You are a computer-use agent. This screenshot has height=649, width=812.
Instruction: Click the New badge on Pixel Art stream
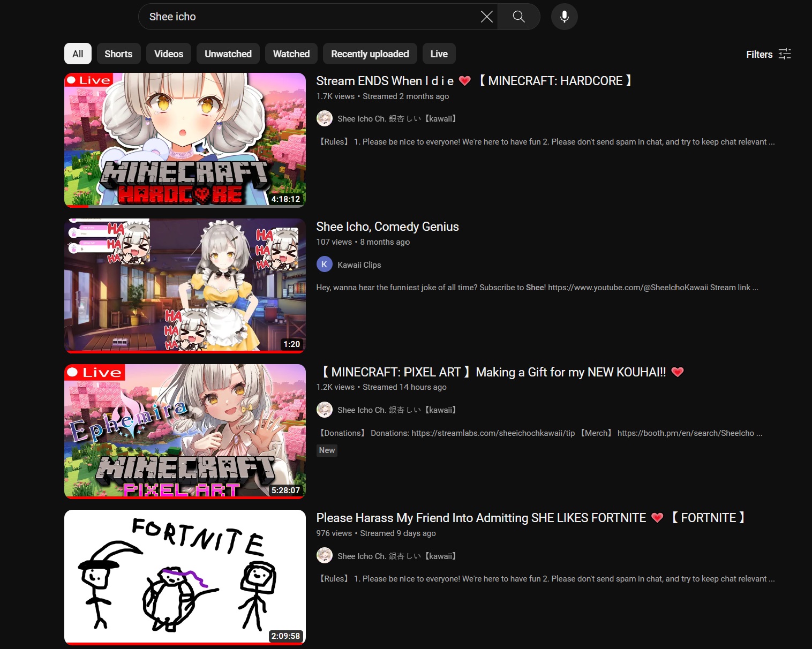(327, 450)
